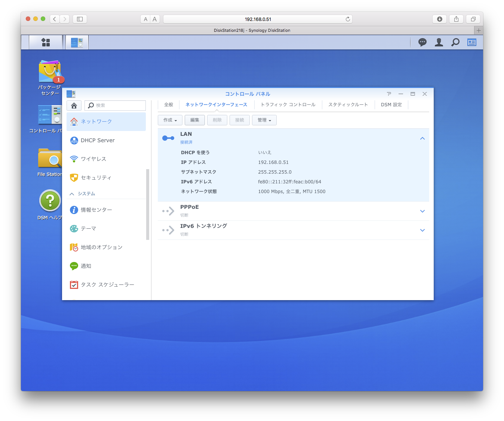
Task: Select DHCP Server in the sidebar
Action: (98, 140)
